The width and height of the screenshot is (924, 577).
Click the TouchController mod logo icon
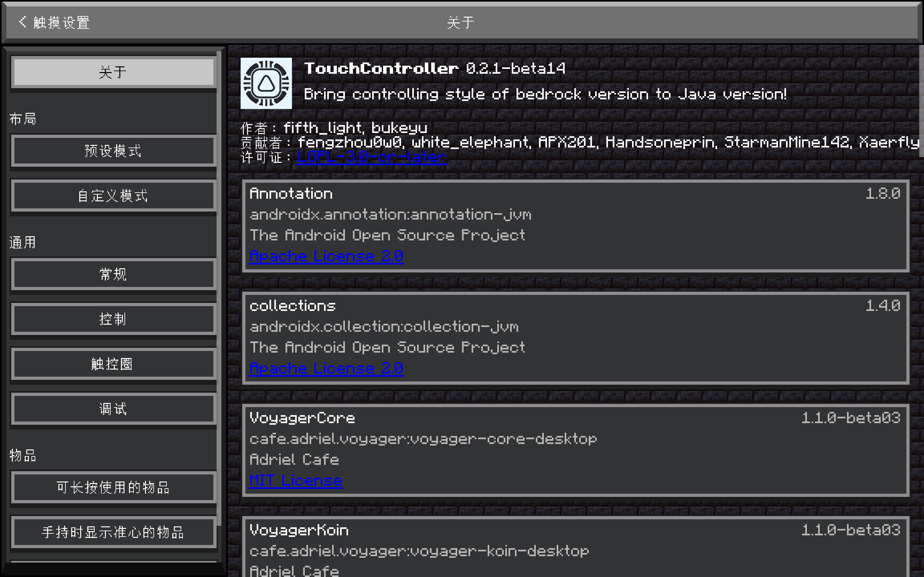coord(266,83)
